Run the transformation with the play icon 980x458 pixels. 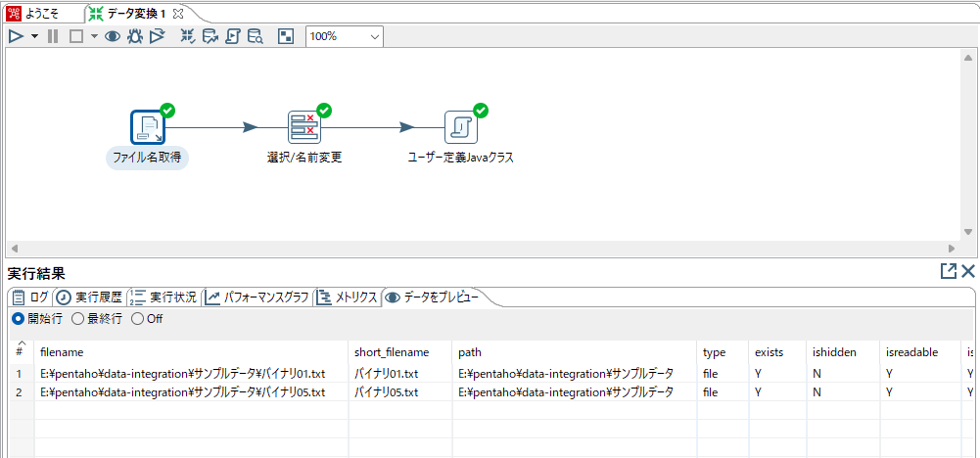[16, 36]
